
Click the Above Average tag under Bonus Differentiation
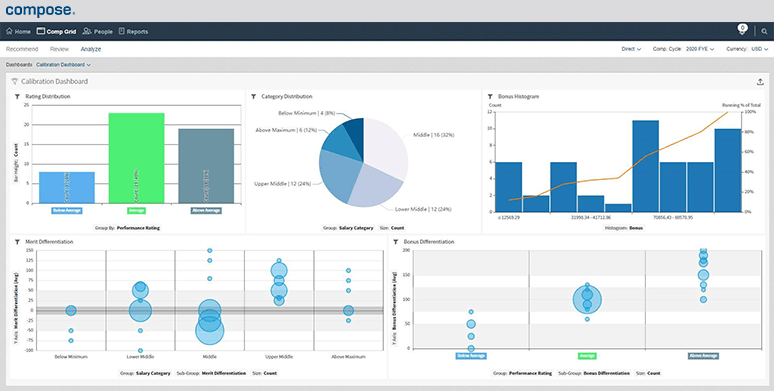(703, 356)
